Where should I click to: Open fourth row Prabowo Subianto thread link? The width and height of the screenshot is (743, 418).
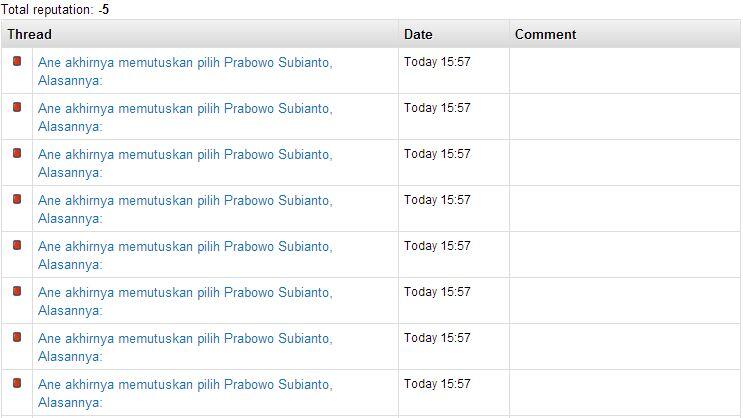[185, 209]
